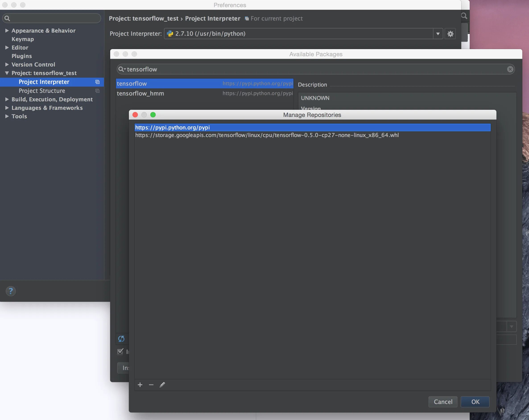
Task: Select the tensorflow_hmm package entry
Action: coord(140,94)
